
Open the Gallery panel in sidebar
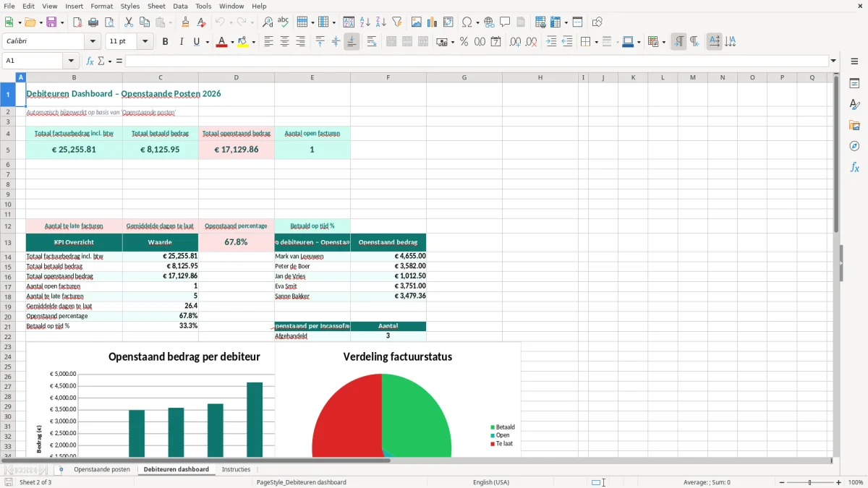coord(854,125)
